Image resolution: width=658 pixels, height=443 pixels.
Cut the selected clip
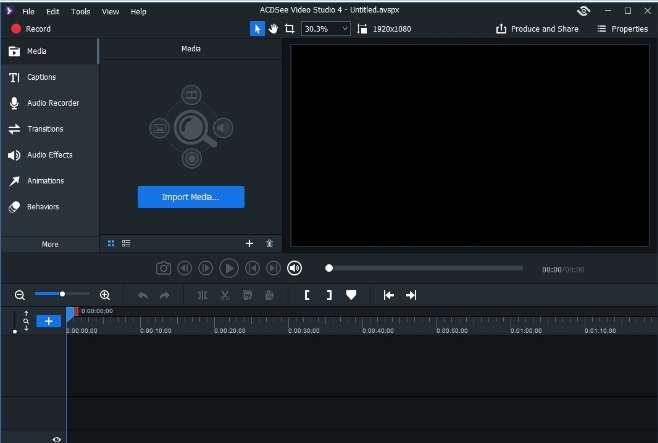click(225, 295)
